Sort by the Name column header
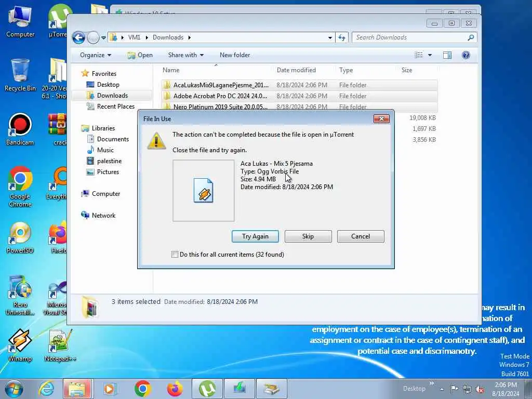 coord(217,70)
